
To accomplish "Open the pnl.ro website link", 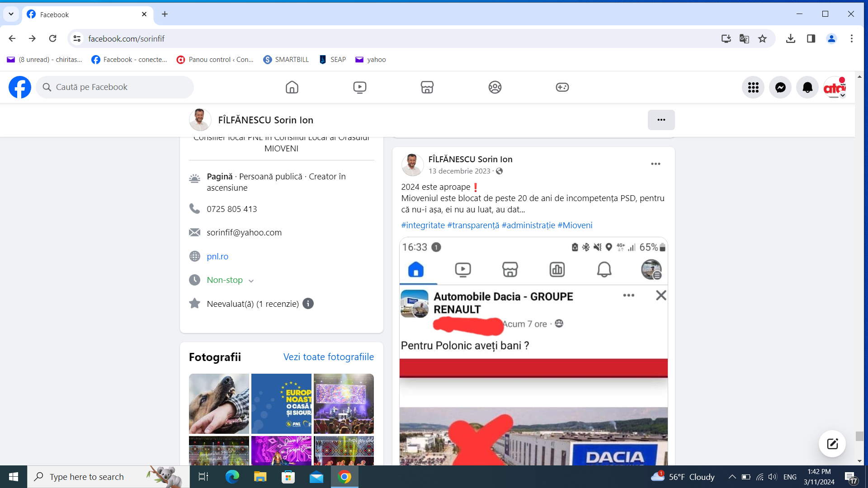I will 217,256.
